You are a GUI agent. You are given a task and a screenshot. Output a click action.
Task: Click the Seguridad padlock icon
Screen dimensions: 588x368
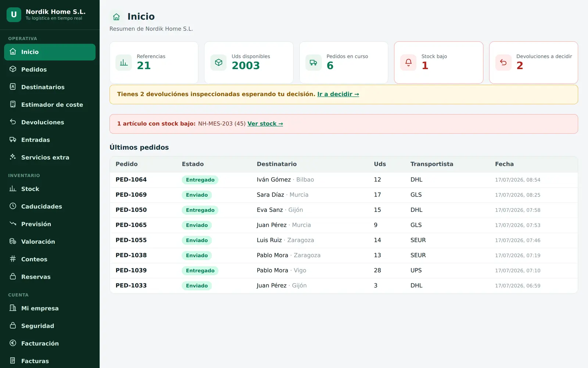(x=13, y=326)
